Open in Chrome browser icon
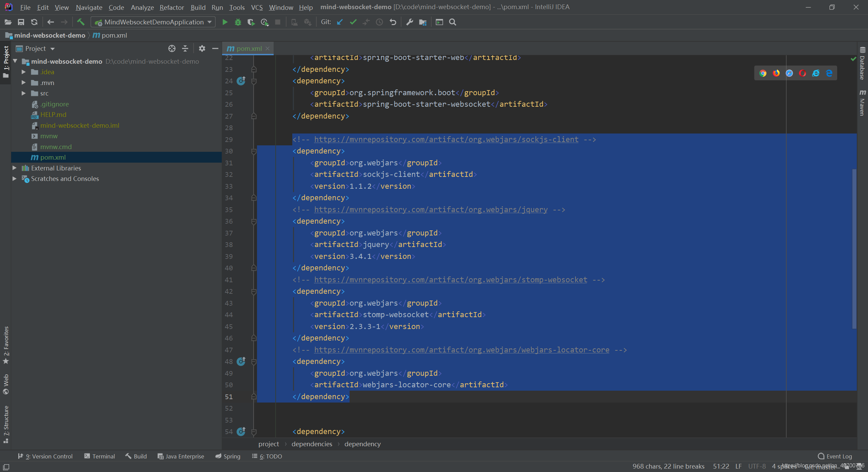 point(763,73)
